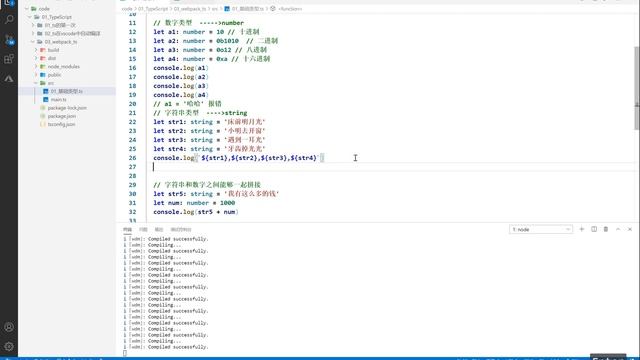Image resolution: width=640 pixels, height=360 pixels.
Task: Open package.json in explorer
Action: tap(61, 116)
